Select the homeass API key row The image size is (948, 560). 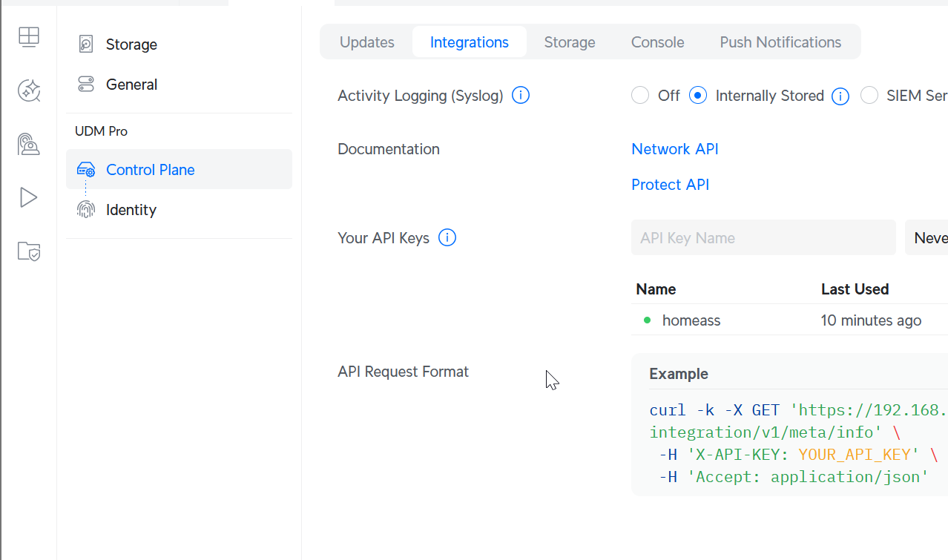691,320
